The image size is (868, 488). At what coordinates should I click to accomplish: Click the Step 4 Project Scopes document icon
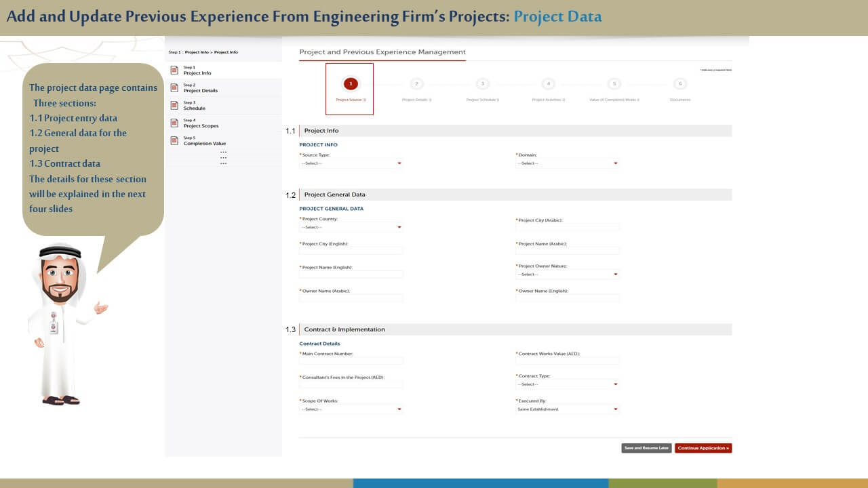click(174, 123)
